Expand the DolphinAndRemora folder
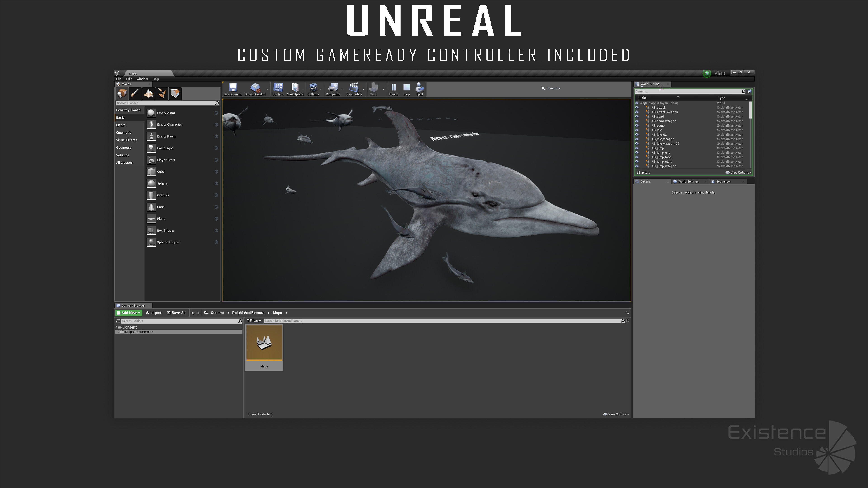Viewport: 868px width, 488px height. pos(119,332)
